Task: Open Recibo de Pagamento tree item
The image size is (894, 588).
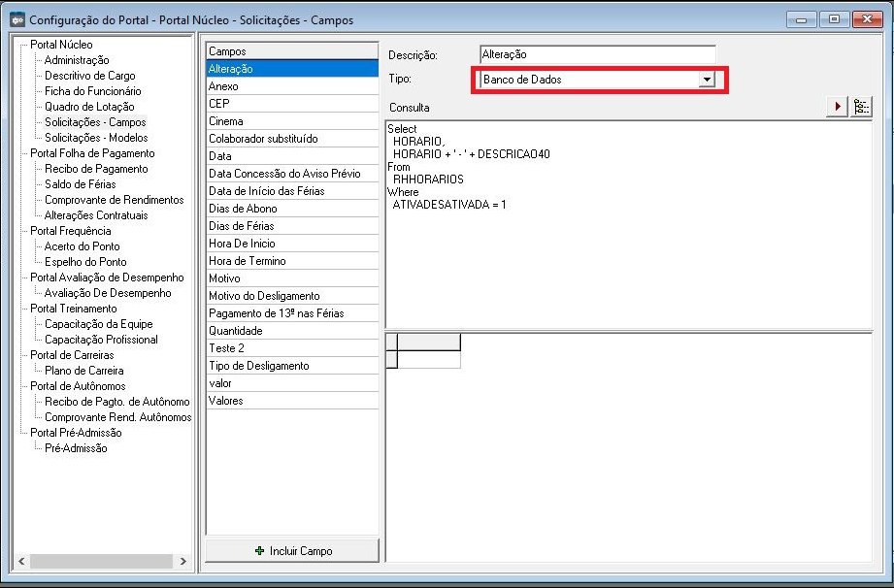Action: (96, 169)
